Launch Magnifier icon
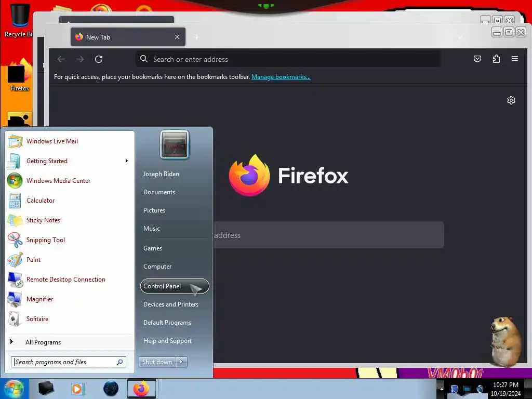 pos(15,299)
